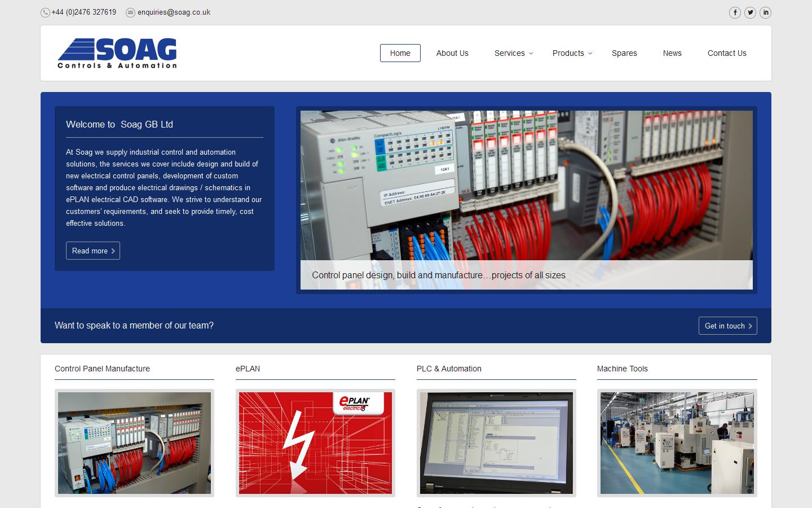Expand the Products dropdown menu
The height and width of the screenshot is (508, 812).
[x=572, y=53]
